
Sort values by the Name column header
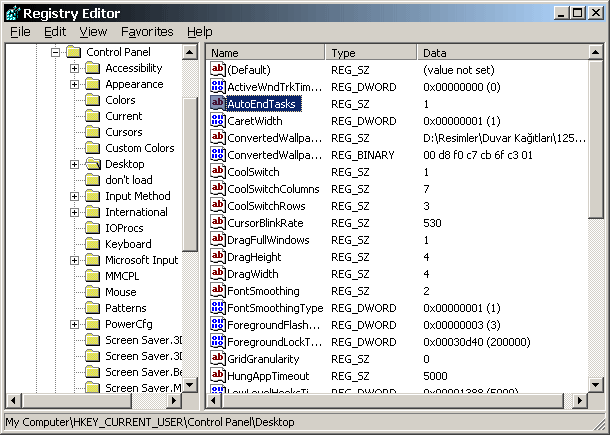pos(265,52)
